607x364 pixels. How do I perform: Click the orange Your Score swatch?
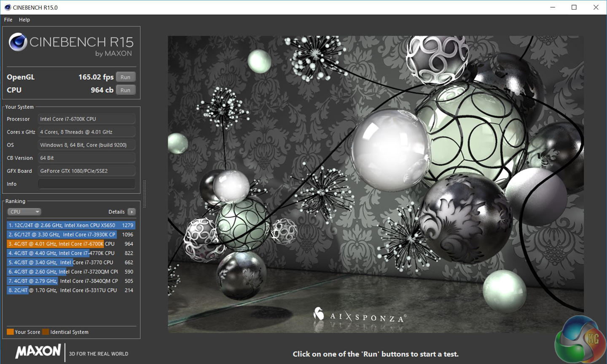[10, 332]
